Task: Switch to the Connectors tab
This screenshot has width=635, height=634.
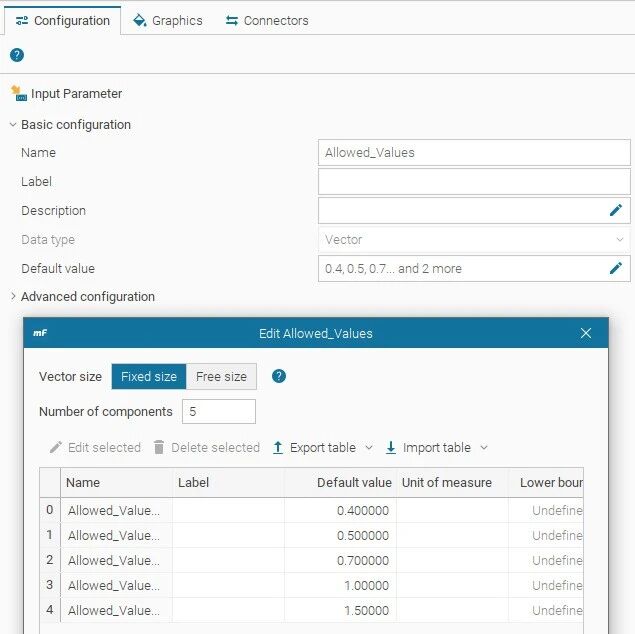Action: point(267,21)
